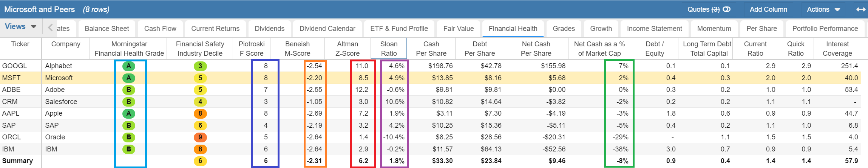Click the Oracle company name
Image resolution: width=868 pixels, height=168 pixels.
(x=55, y=137)
